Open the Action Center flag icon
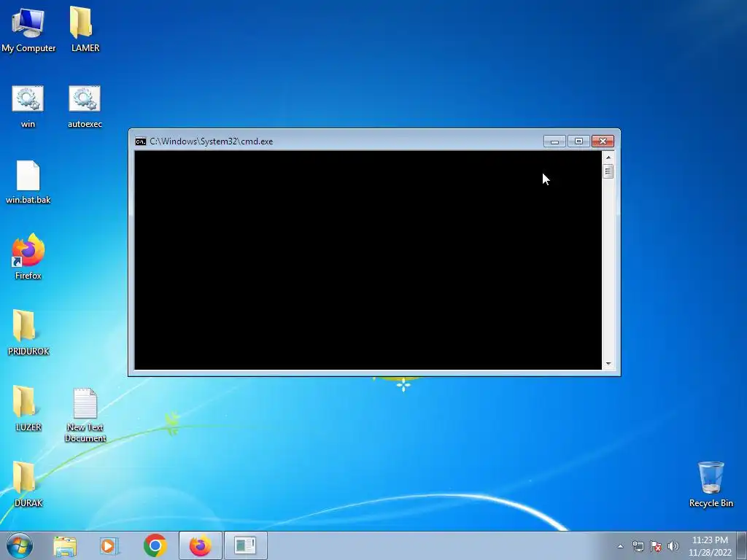 (x=656, y=546)
